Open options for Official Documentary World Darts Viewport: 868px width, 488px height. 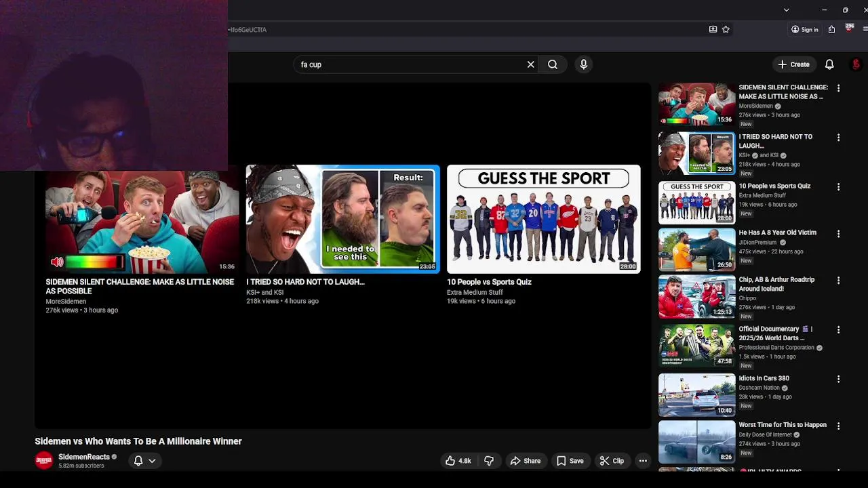(x=838, y=330)
